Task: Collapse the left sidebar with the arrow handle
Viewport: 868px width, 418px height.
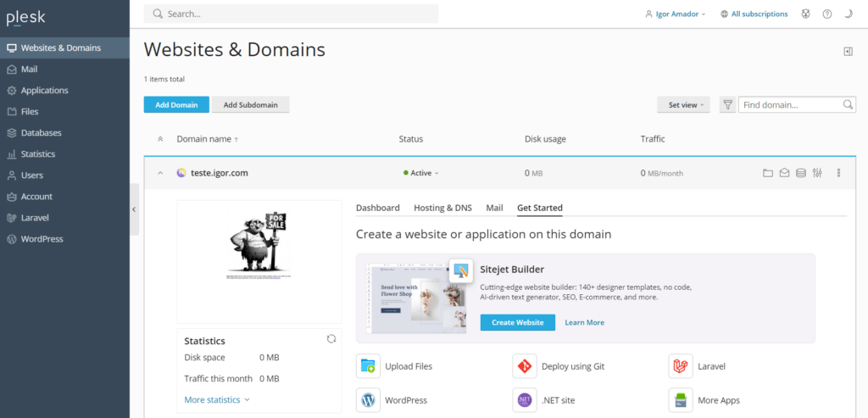Action: pyautogui.click(x=134, y=209)
